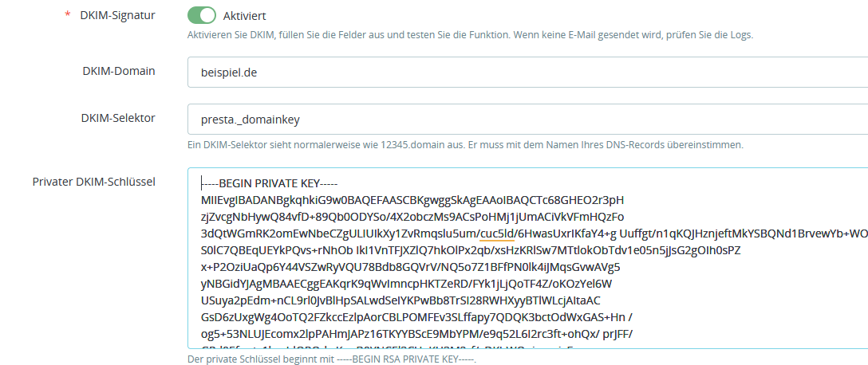
Task: Focus the DKIM-Selektor field with presta._domainkey
Action: tap(527, 120)
